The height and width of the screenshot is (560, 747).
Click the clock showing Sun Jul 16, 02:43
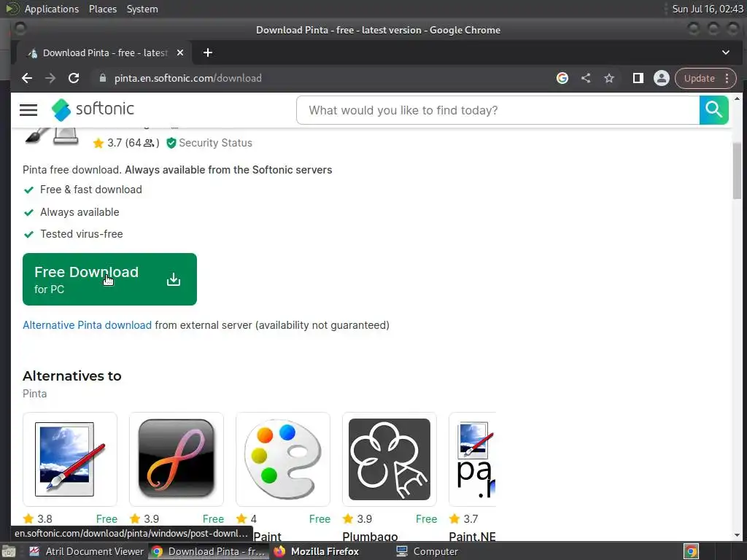pyautogui.click(x=708, y=9)
